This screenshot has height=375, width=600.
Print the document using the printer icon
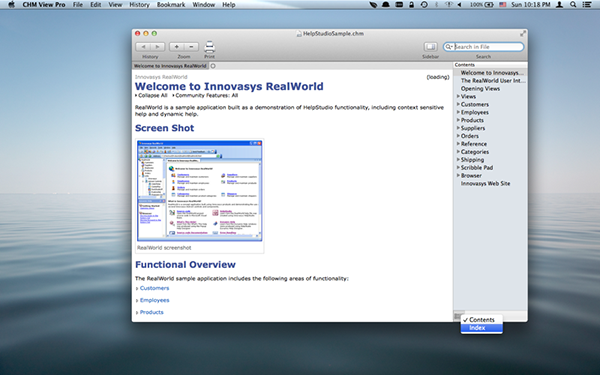point(209,47)
